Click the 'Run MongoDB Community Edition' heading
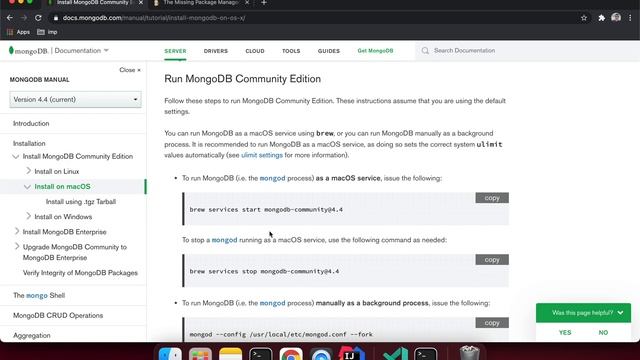 [242, 79]
